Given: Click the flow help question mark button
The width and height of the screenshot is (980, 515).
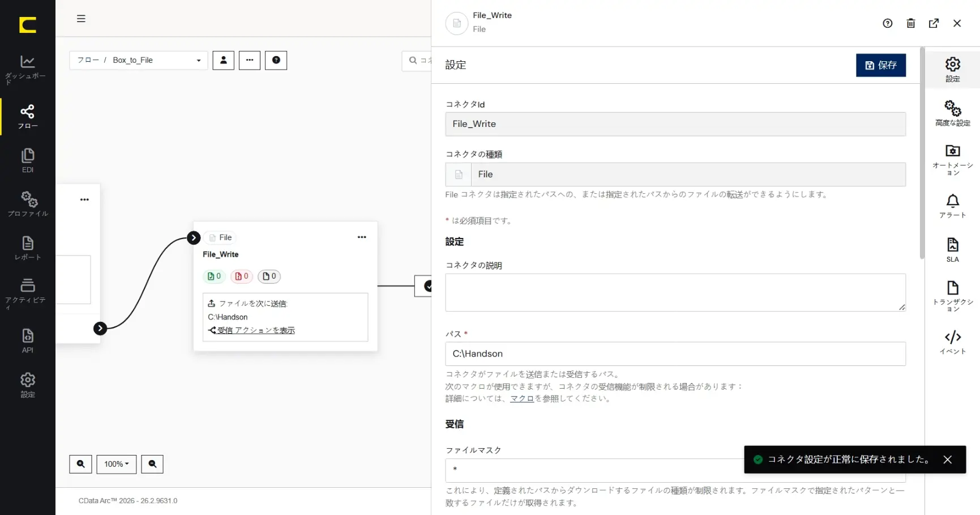Looking at the screenshot, I should pyautogui.click(x=276, y=60).
